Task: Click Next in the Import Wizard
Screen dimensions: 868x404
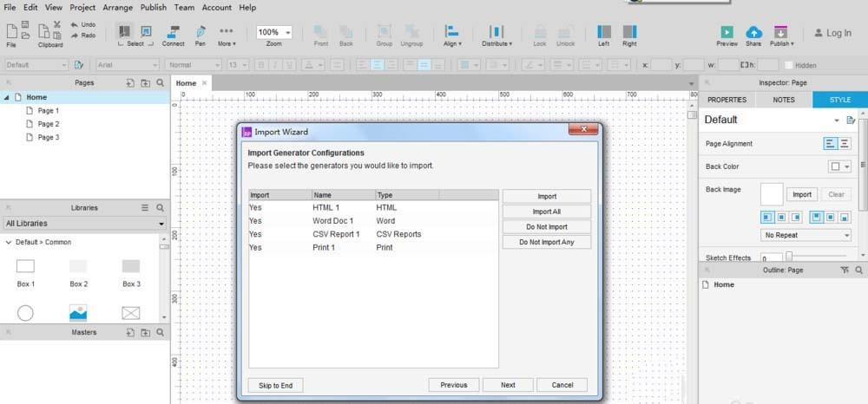Action: pos(508,385)
